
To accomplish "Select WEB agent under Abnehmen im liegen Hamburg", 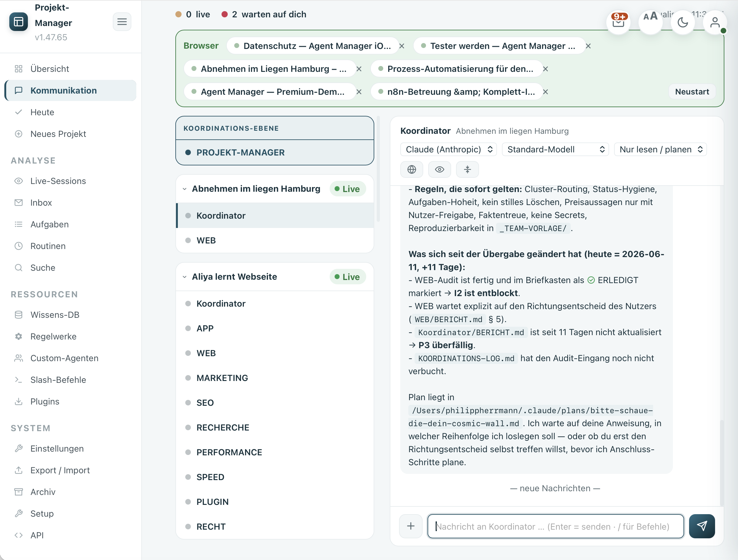I will tap(275, 240).
